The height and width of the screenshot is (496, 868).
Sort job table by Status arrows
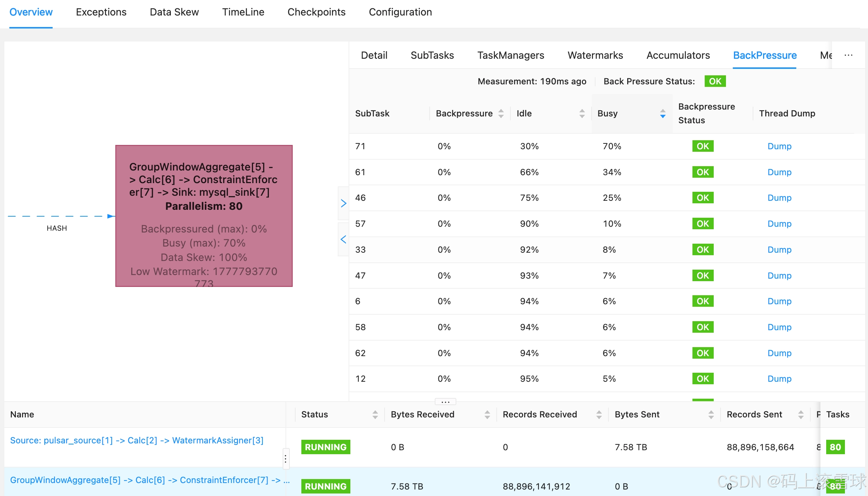pos(375,415)
